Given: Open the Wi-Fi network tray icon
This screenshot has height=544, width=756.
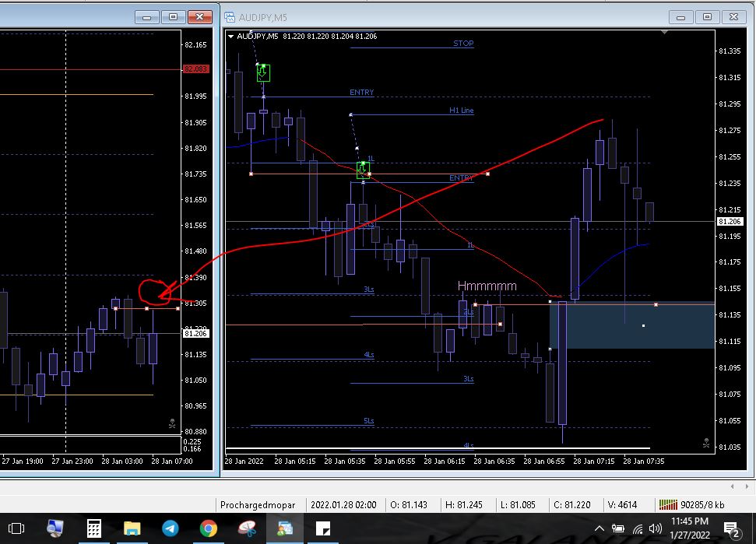Looking at the screenshot, I should click(x=638, y=528).
